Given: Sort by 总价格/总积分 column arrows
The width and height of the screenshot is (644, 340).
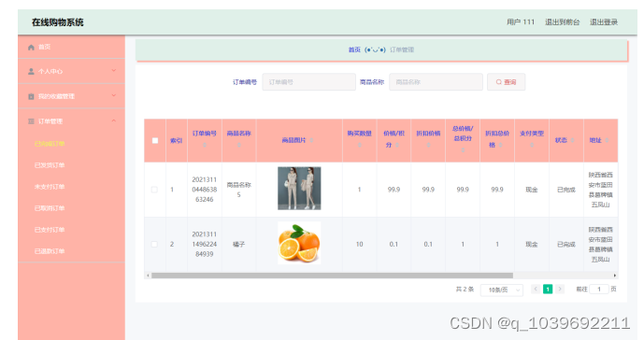Looking at the screenshot, I should 463,150.
